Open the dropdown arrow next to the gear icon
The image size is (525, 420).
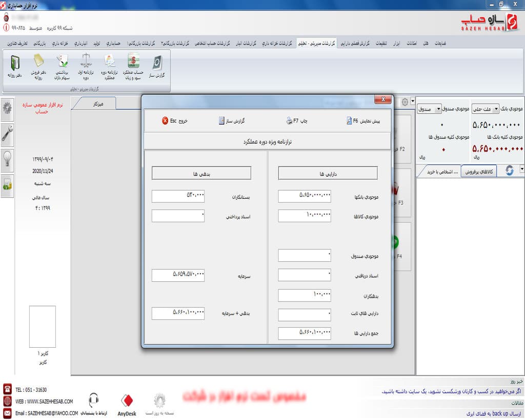[x=413, y=101]
